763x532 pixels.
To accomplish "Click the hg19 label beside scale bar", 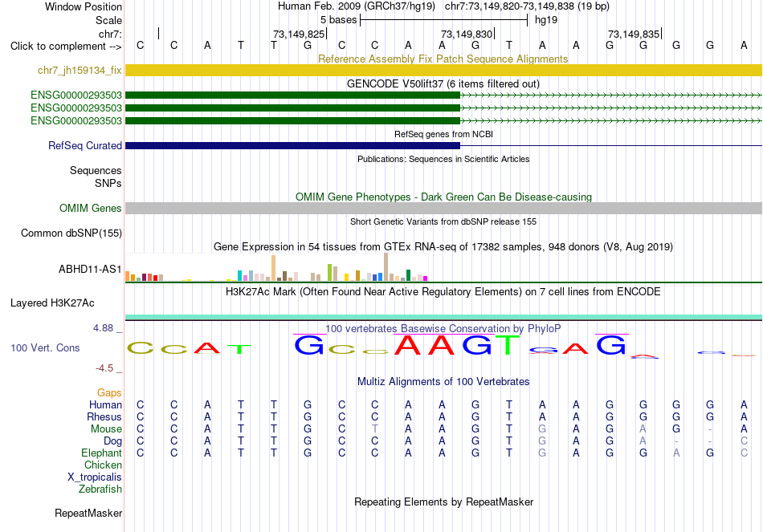I will (546, 20).
